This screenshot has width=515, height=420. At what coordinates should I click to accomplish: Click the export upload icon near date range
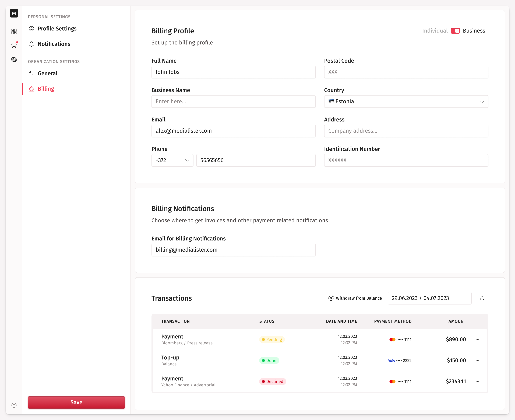482,298
